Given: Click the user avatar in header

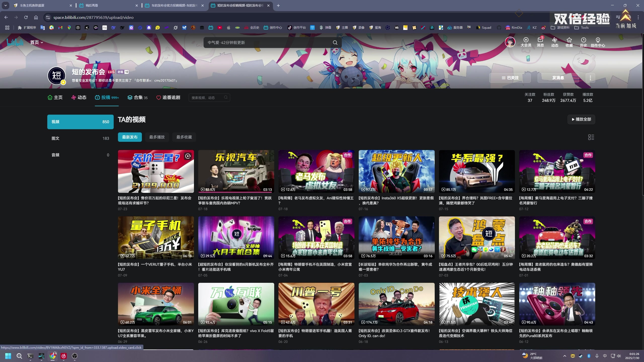Looking at the screenshot, I should click(x=510, y=42).
